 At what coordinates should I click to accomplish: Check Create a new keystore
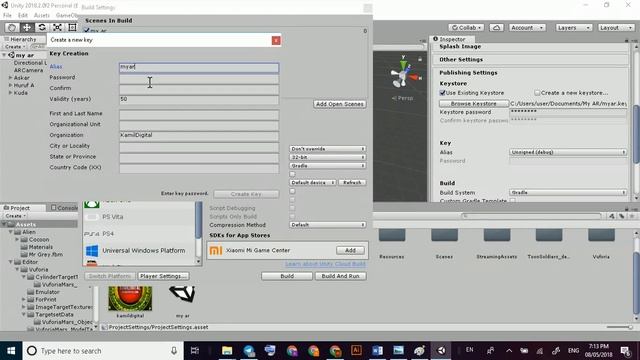(537, 93)
